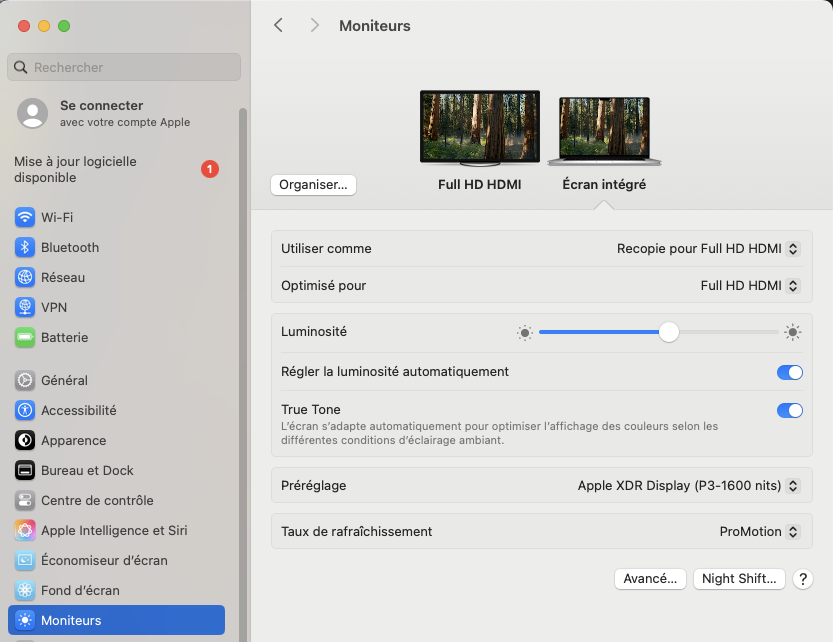Open the VPN icon in sidebar
833x642 pixels.
pyautogui.click(x=25, y=307)
